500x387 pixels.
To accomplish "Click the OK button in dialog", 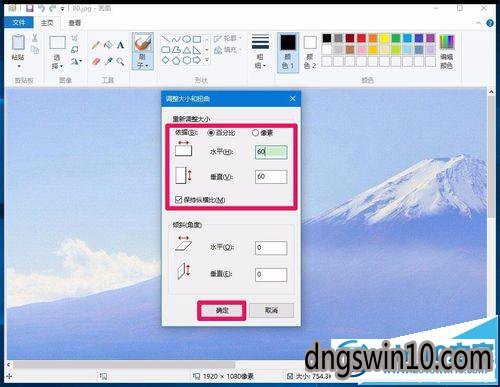I will click(222, 310).
